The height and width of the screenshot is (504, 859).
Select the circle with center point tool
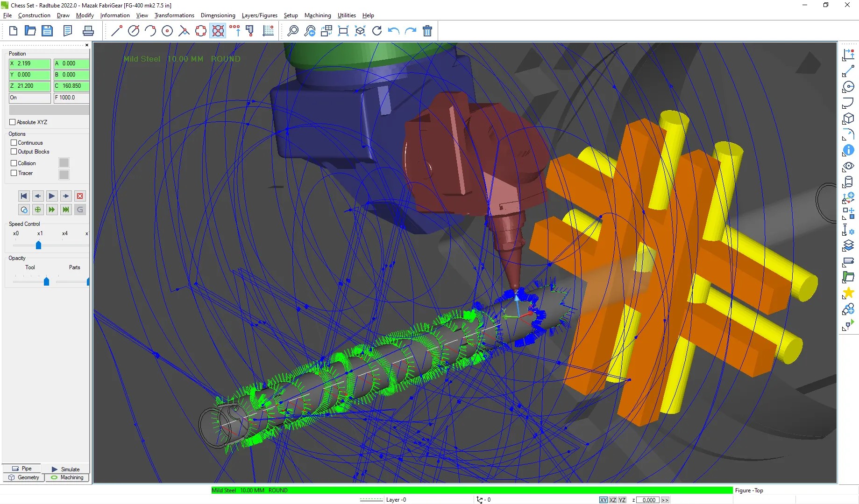click(167, 31)
